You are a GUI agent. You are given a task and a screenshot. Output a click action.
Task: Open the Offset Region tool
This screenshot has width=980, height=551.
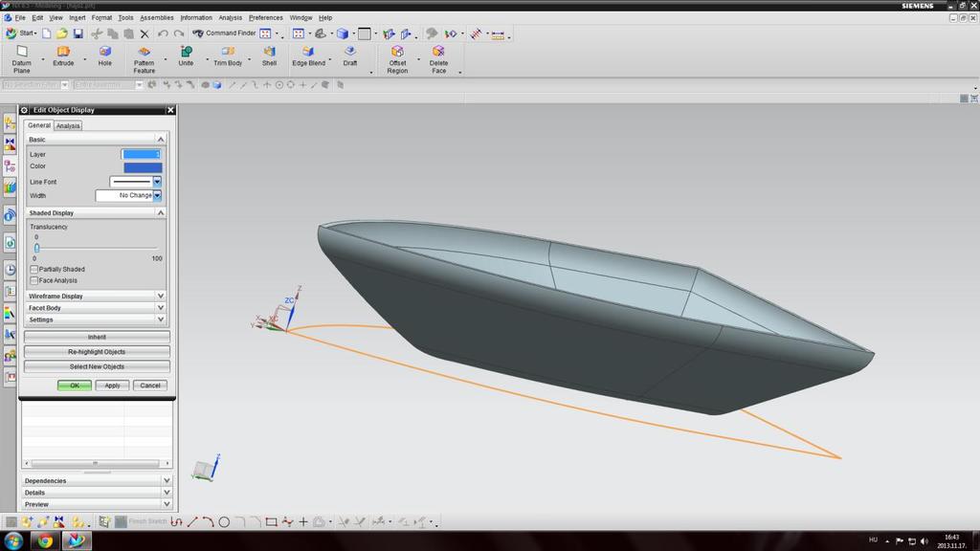(x=397, y=59)
